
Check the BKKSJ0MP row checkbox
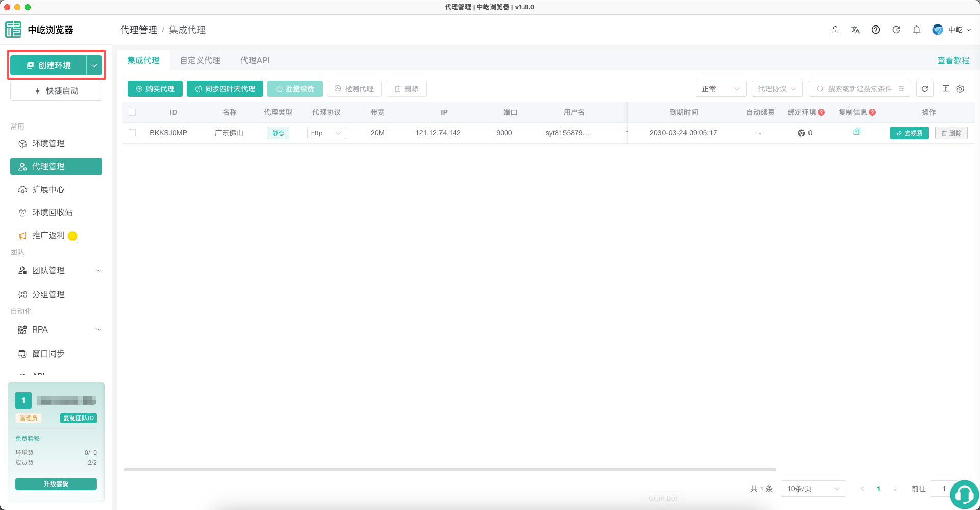click(132, 133)
